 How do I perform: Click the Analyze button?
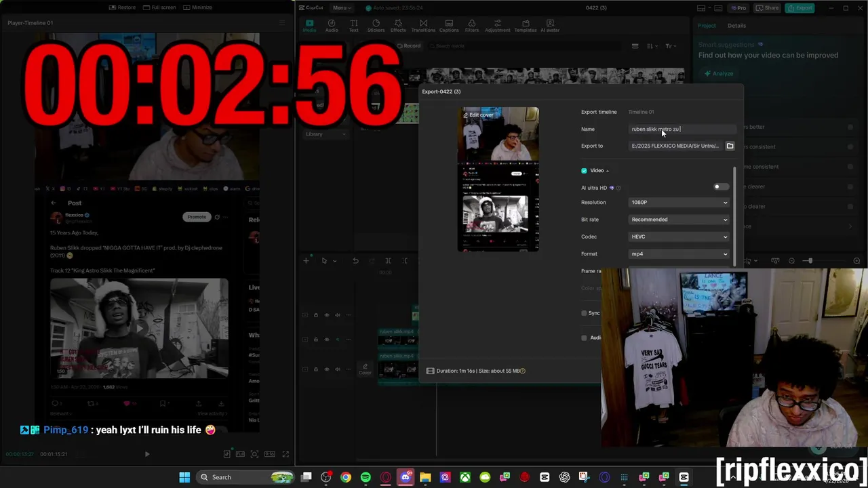[719, 73]
